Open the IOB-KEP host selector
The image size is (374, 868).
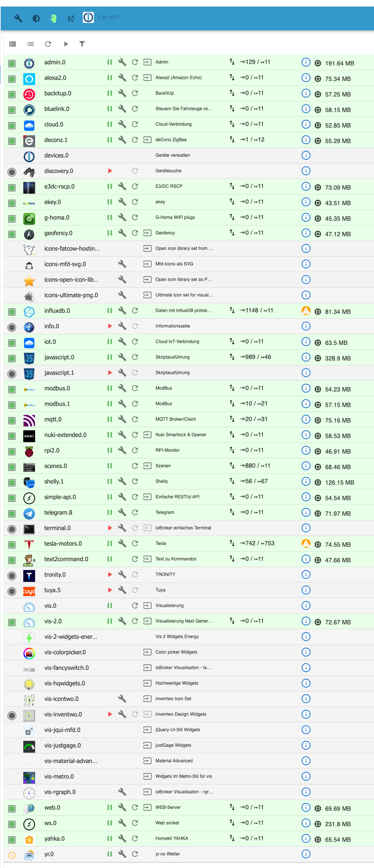tap(101, 17)
